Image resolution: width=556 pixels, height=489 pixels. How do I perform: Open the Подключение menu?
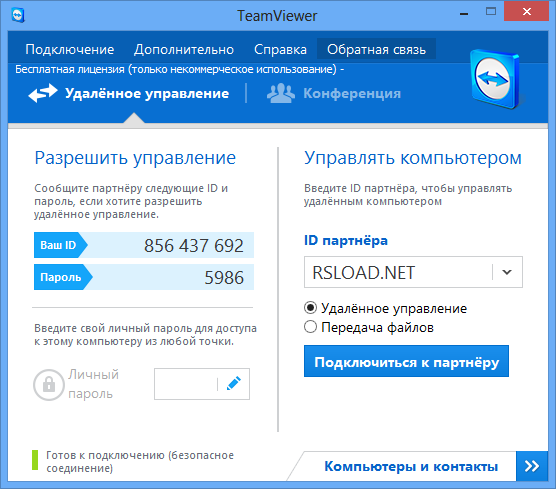coord(70,49)
